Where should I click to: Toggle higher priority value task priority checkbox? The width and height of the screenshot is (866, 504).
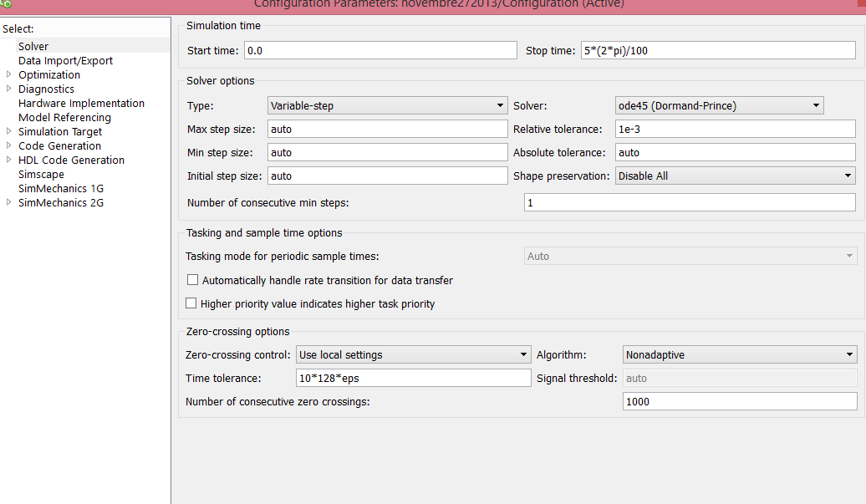coord(192,304)
